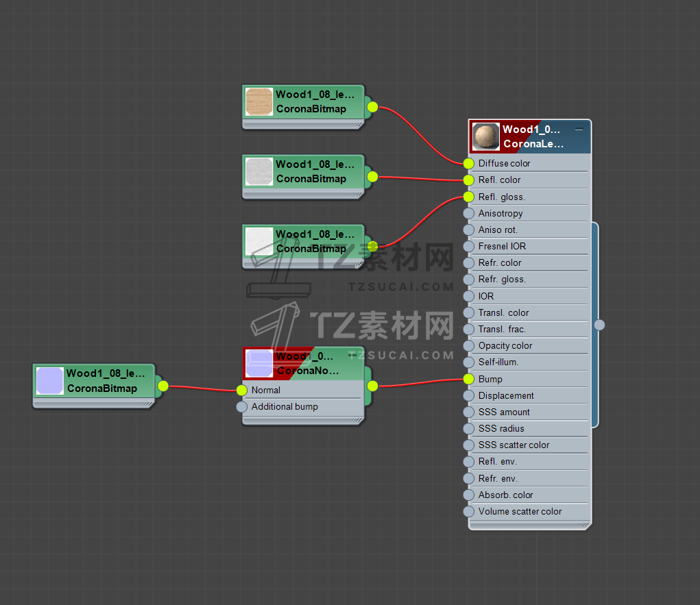Click the CoronaNormal node preview thumbnail
This screenshot has height=605, width=700.
259,363
